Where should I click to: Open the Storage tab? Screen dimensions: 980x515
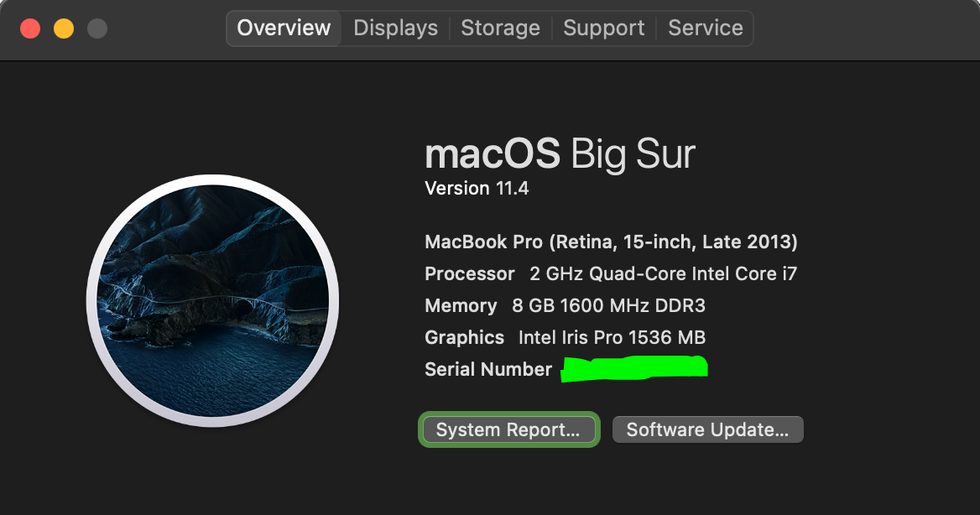(500, 29)
